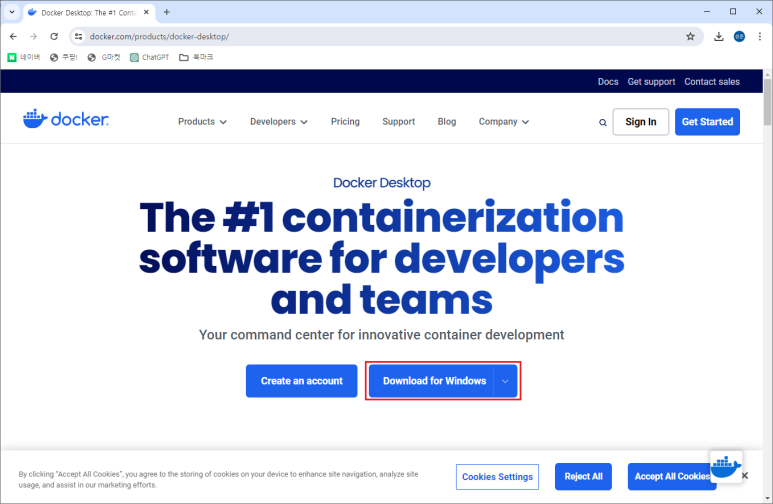Viewport: 773px width, 504px height.
Task: Open the Gmarket bookmark
Action: point(104,57)
